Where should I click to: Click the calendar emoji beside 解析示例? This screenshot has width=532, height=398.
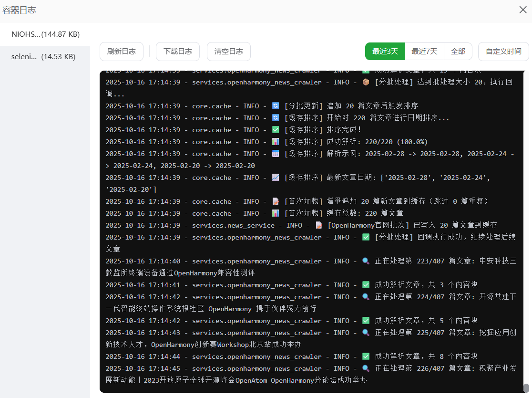coord(275,154)
